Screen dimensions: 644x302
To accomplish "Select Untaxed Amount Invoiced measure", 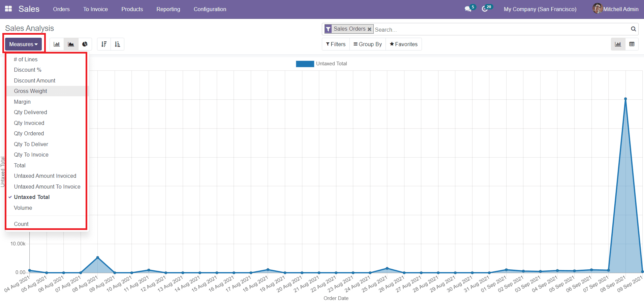I will tap(47, 176).
